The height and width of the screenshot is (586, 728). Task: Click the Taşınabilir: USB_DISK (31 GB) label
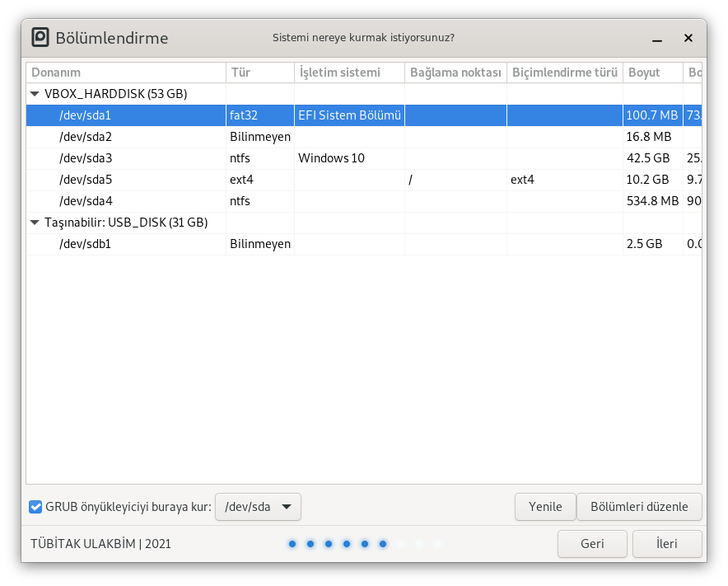126,223
